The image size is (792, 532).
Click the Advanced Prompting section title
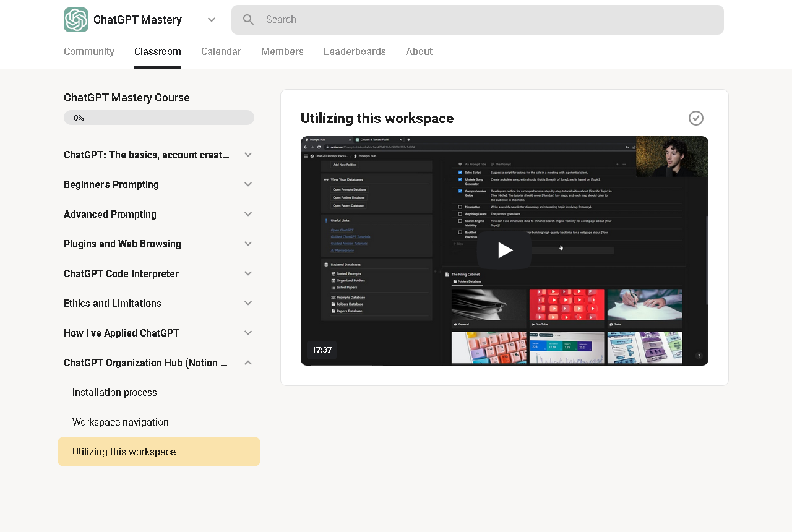[110, 214]
